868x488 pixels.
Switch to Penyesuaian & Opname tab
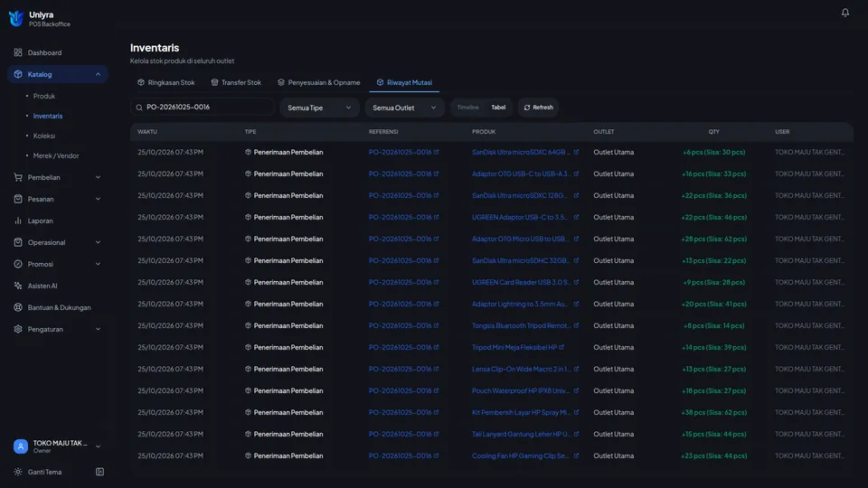pyautogui.click(x=319, y=82)
